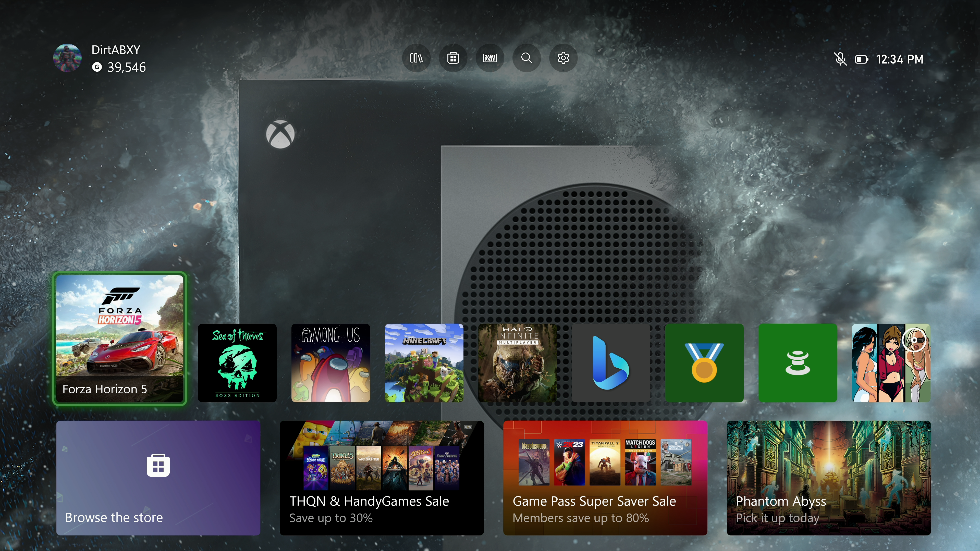
Task: Open the DirtABXY profile avatar
Action: point(67,58)
